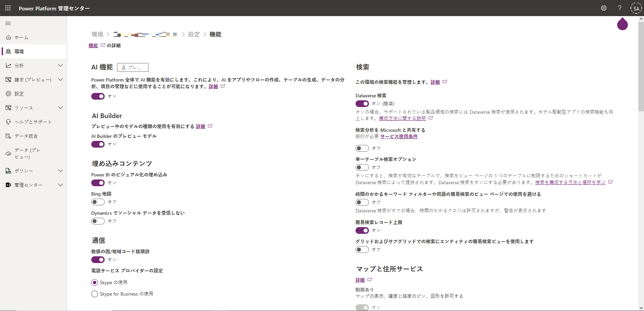Click the データ統合 icon
Viewport: 644px width, 311px height.
(8, 136)
